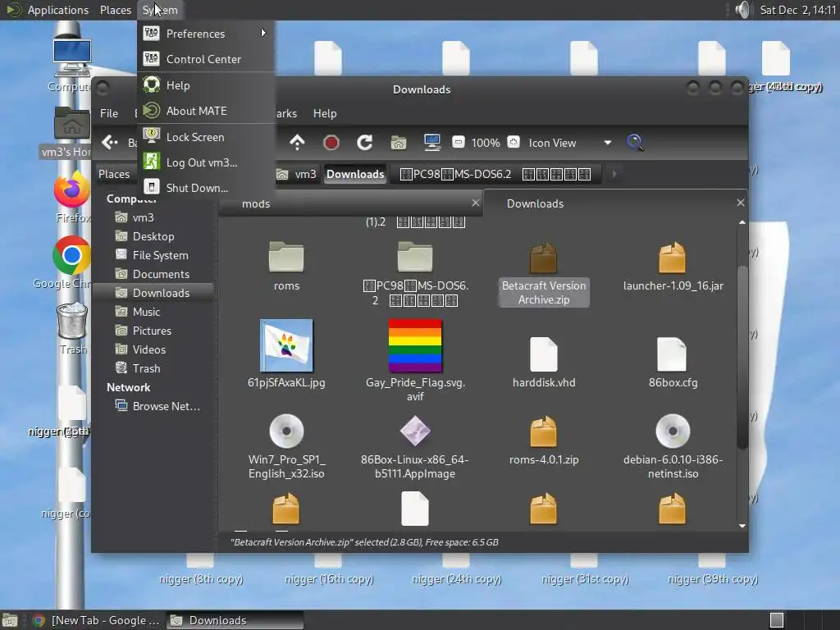Switch to New Tab Google Chrome taskbar item

(x=96, y=620)
